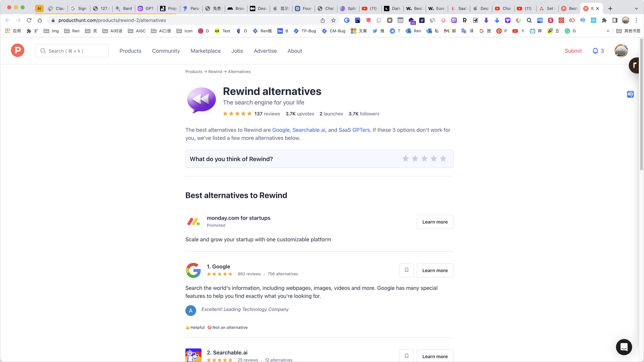Click the browser reload icon
The width and height of the screenshot is (644, 362).
point(29,20)
